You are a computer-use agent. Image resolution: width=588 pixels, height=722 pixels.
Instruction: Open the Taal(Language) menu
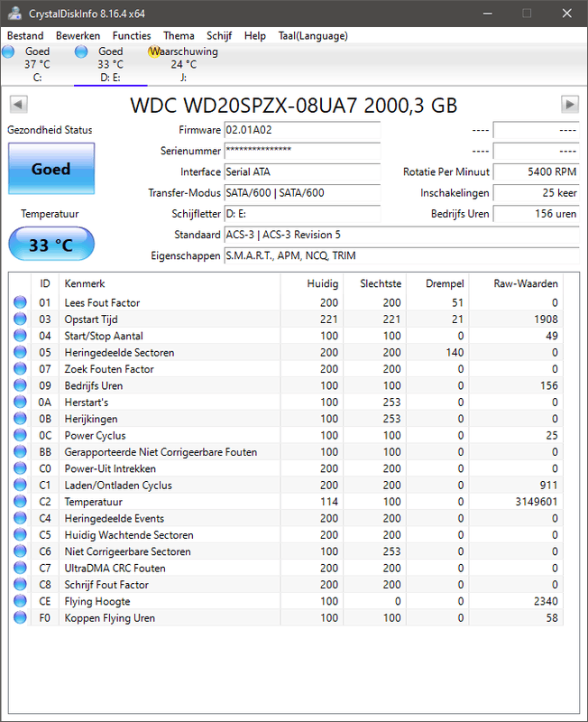(x=313, y=36)
